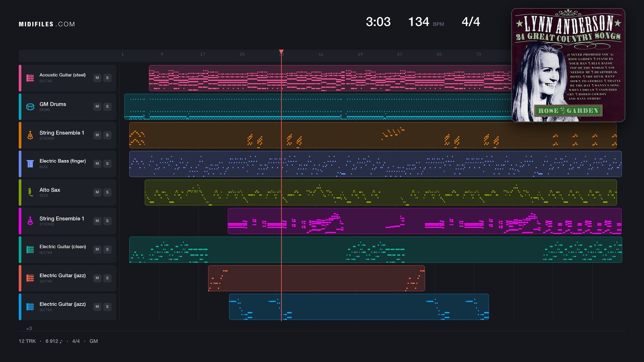Mute the Acoustic Guitar (steel) track

click(x=97, y=78)
